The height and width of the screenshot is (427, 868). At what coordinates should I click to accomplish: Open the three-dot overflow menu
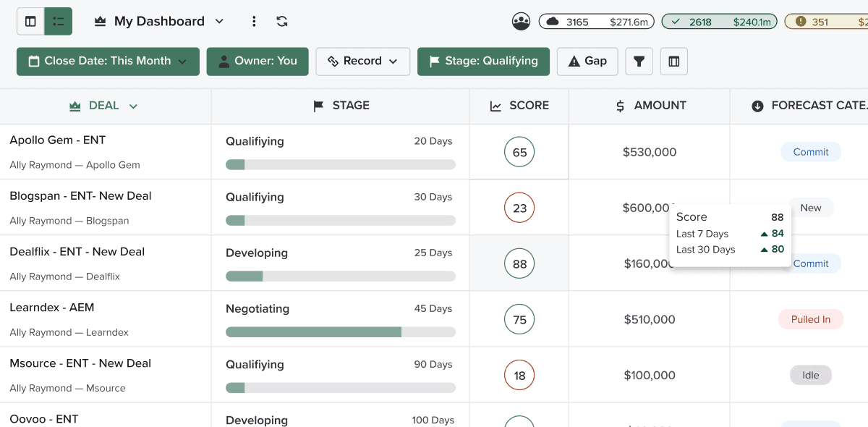point(254,21)
